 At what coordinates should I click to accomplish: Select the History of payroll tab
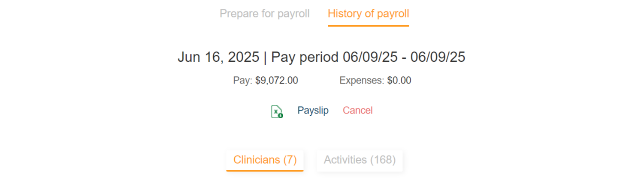pyautogui.click(x=368, y=14)
